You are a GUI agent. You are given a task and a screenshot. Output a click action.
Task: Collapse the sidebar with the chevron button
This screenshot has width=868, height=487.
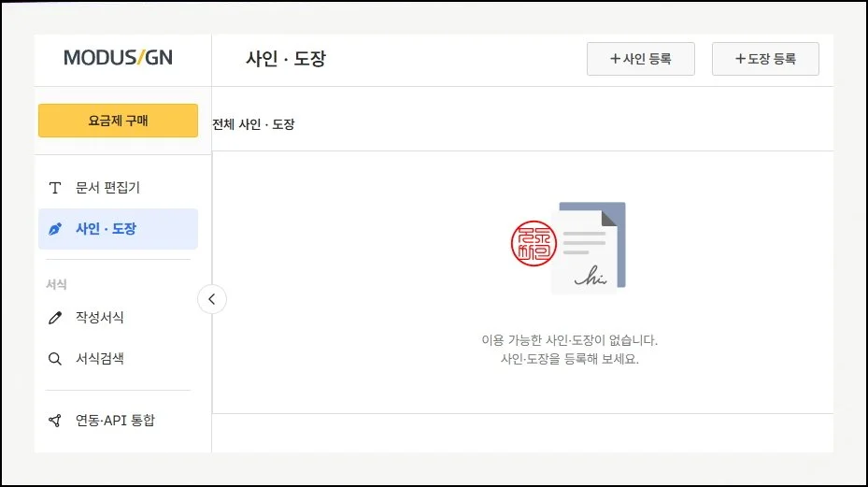coord(212,299)
